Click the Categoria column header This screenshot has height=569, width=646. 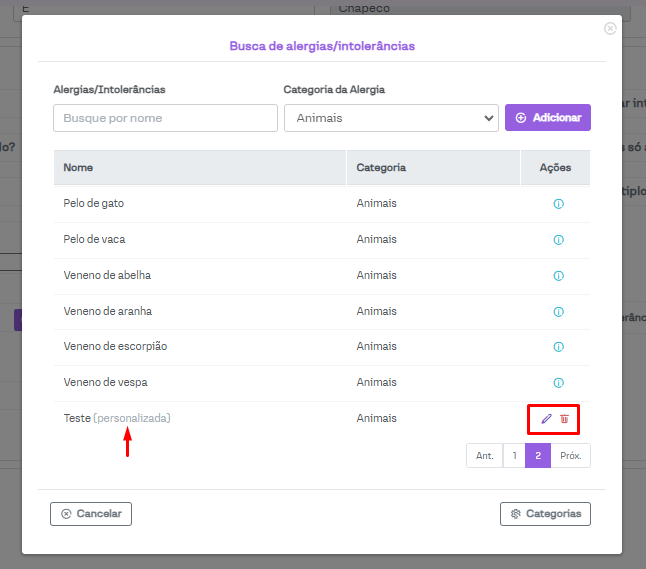(x=381, y=168)
